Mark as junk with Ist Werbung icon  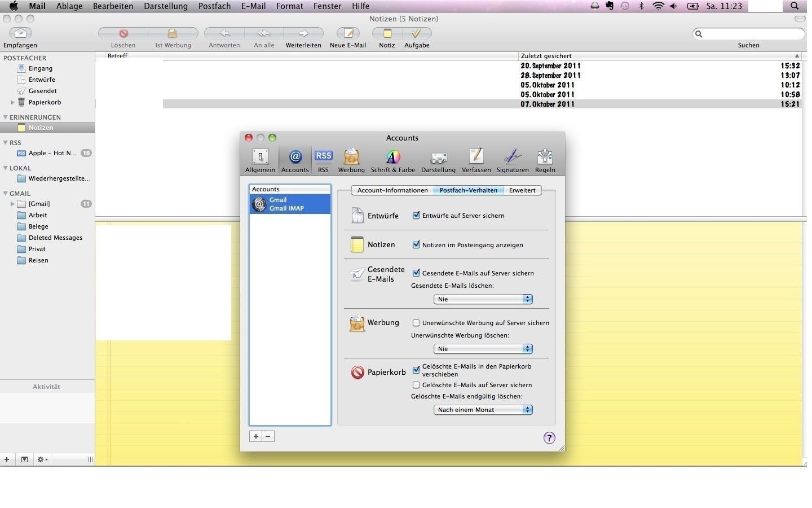click(x=173, y=33)
